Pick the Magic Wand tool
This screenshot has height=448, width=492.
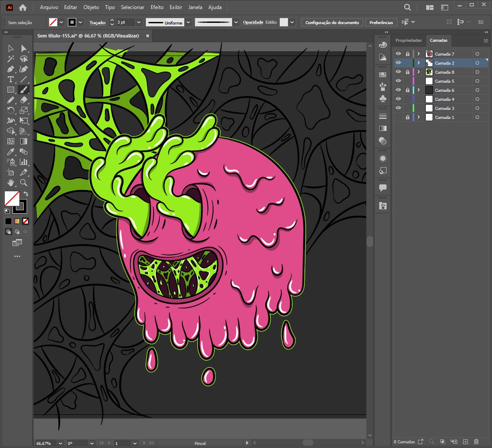[11, 59]
